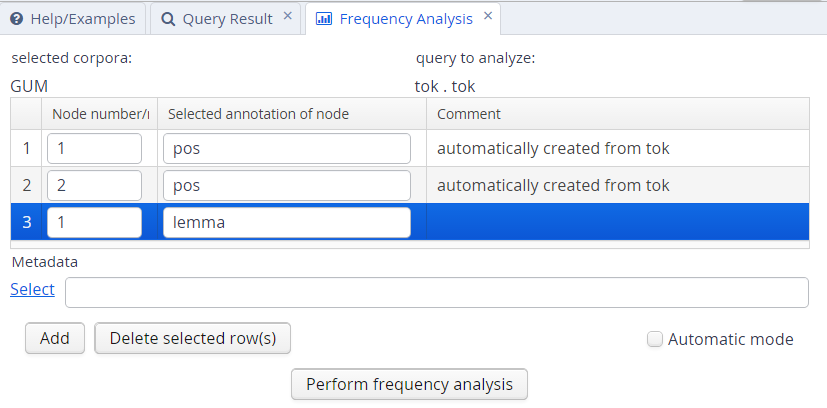The width and height of the screenshot is (827, 408).
Task: Click the Add button
Action: 55,338
